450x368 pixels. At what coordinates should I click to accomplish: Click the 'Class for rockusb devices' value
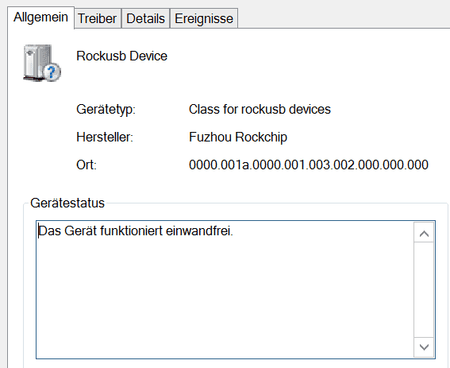tap(260, 109)
